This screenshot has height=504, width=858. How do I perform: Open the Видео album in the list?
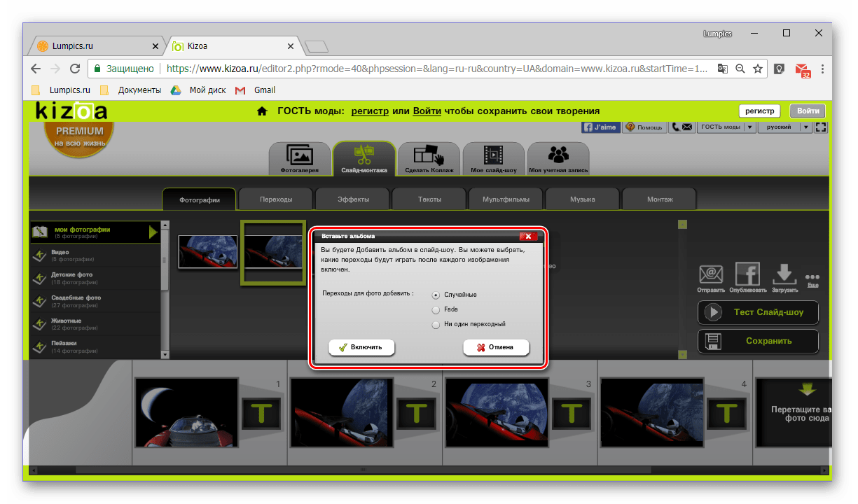tap(95, 255)
